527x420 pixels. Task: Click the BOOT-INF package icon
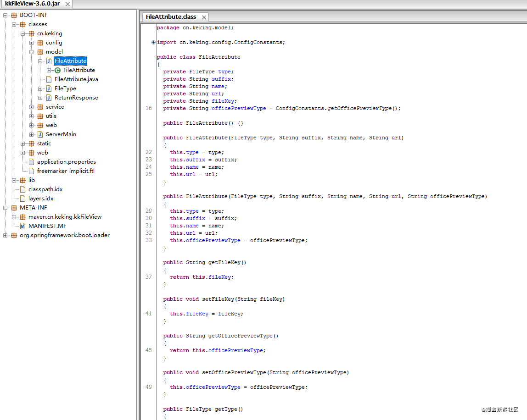[14, 15]
